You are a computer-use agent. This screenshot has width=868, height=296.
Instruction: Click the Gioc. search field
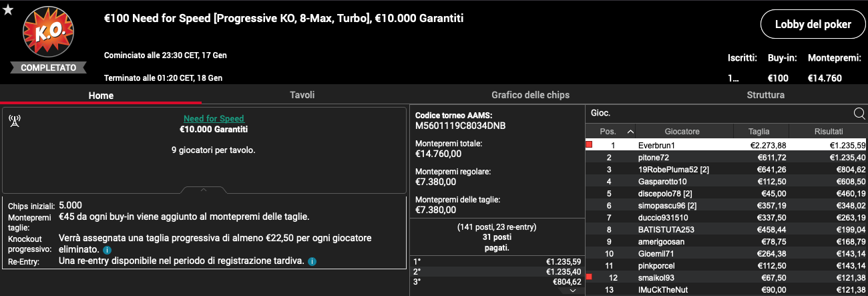click(718, 114)
